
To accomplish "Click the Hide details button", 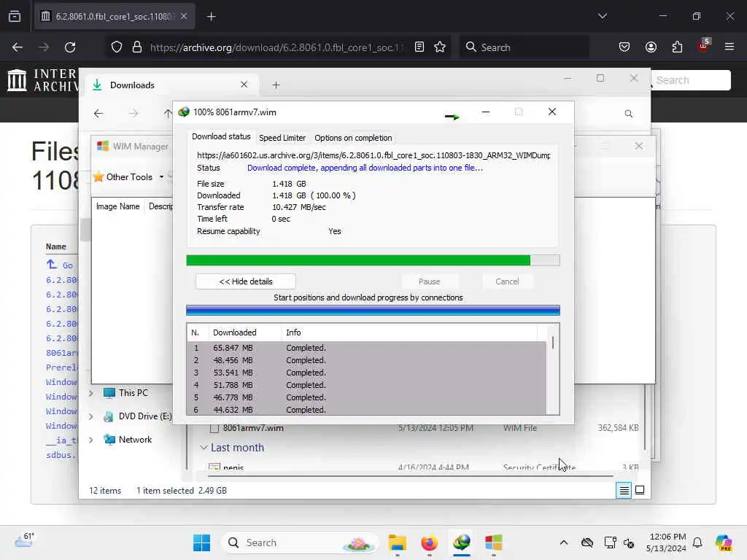I will pos(245,281).
